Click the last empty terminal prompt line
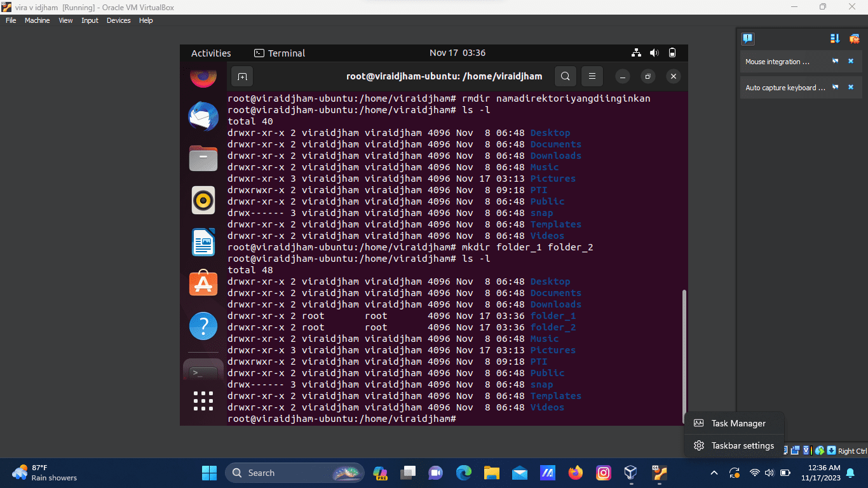The width and height of the screenshot is (868, 488). [342, 419]
